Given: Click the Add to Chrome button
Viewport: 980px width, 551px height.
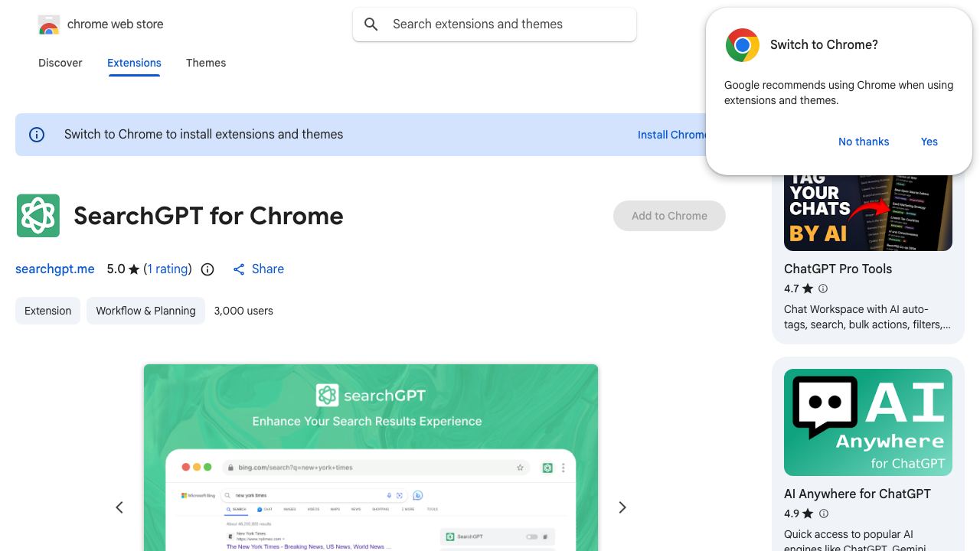Looking at the screenshot, I should tap(669, 216).
